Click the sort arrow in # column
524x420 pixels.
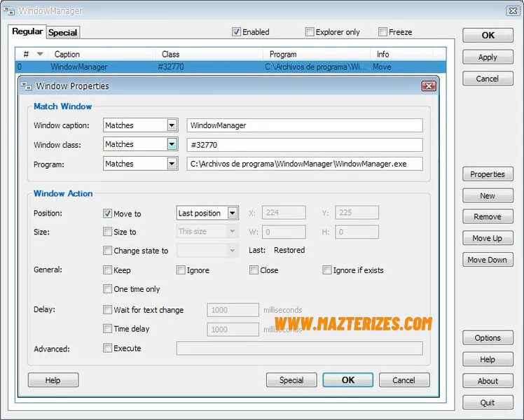[40, 54]
